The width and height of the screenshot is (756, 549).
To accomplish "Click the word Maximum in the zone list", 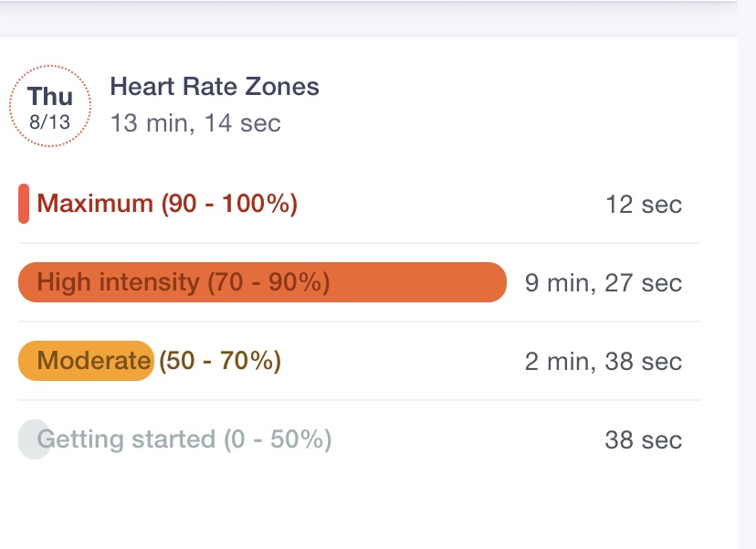I will (95, 204).
